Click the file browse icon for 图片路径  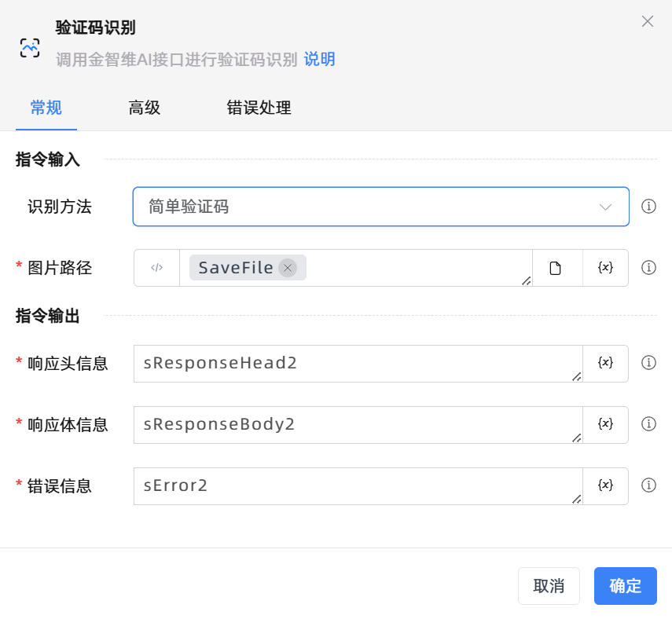[x=556, y=268]
